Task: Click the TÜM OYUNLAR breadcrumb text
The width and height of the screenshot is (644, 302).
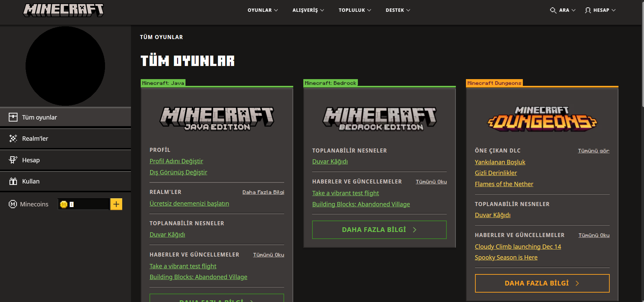Action: click(x=161, y=37)
